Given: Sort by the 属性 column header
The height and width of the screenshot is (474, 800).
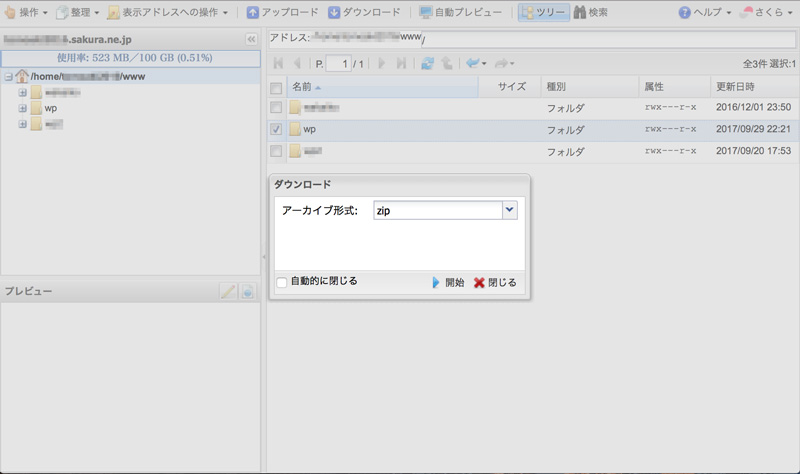Looking at the screenshot, I should 674,87.
